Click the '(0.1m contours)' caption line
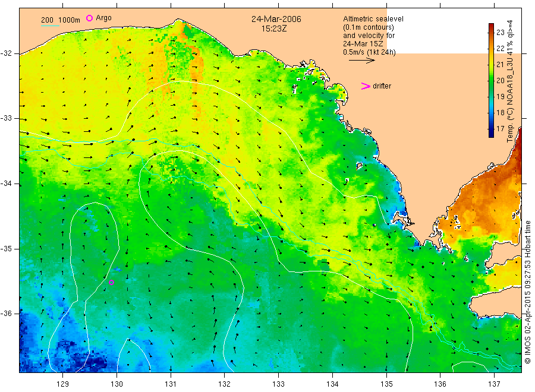 pyautogui.click(x=369, y=27)
